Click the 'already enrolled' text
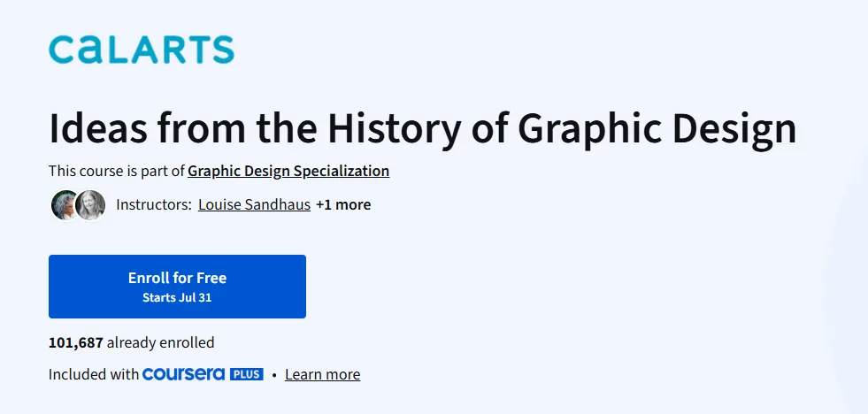Screen dimensions: 868x414 click(160, 342)
